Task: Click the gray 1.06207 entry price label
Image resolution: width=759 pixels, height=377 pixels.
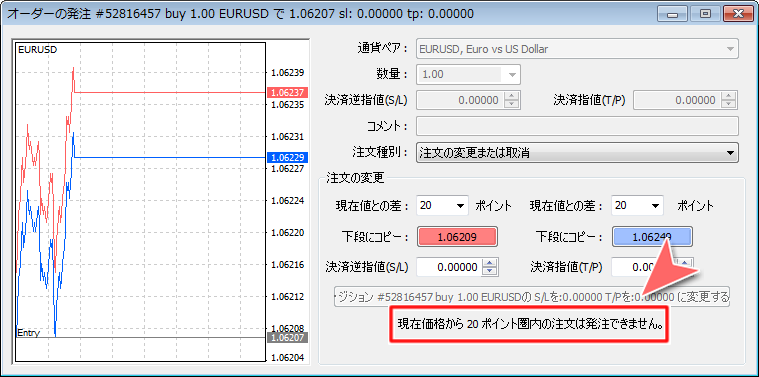Action: pos(287,338)
